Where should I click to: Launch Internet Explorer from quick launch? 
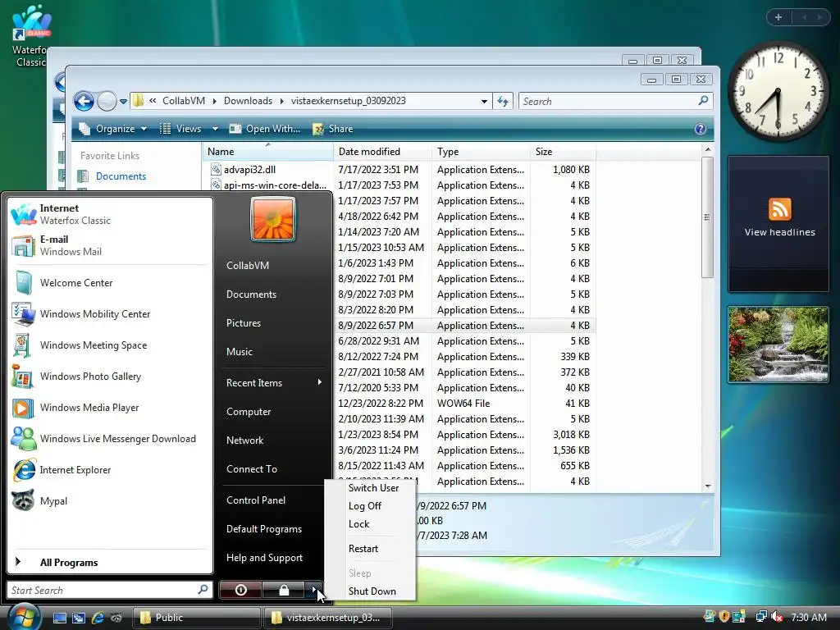(x=98, y=618)
